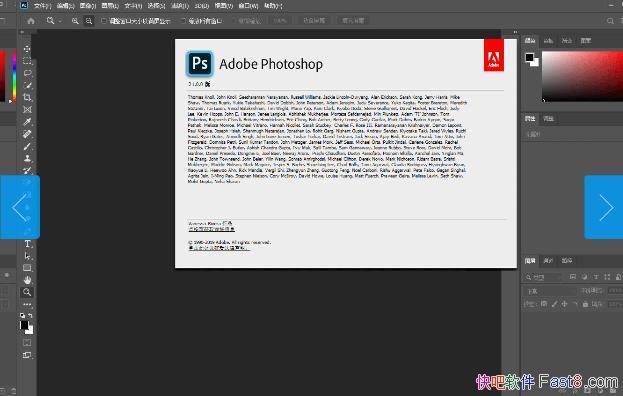The image size is (623, 396).
Task: Select the Frame tool
Action: 27,110
